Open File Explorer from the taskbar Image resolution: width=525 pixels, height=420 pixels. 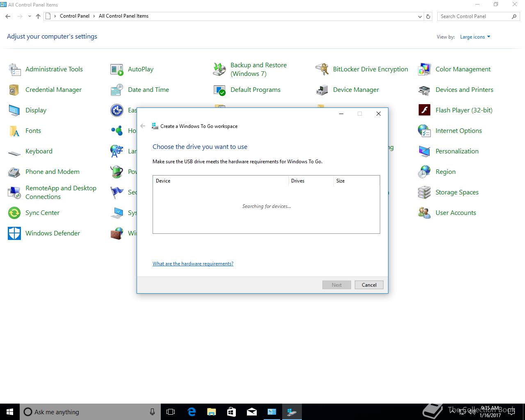[211, 412]
